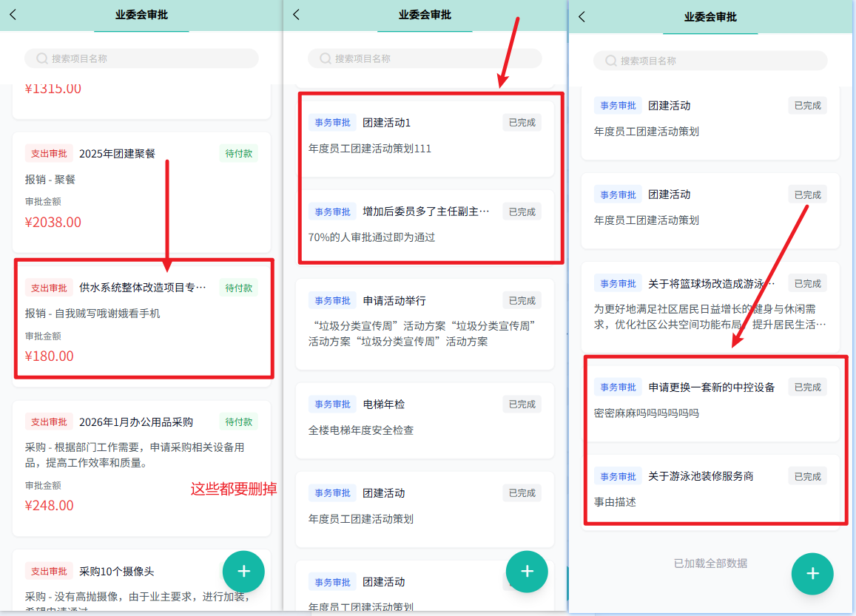The height and width of the screenshot is (616, 856).
Task: Click 已完成 badge on 申请更换一套新的中控设备
Action: click(807, 387)
